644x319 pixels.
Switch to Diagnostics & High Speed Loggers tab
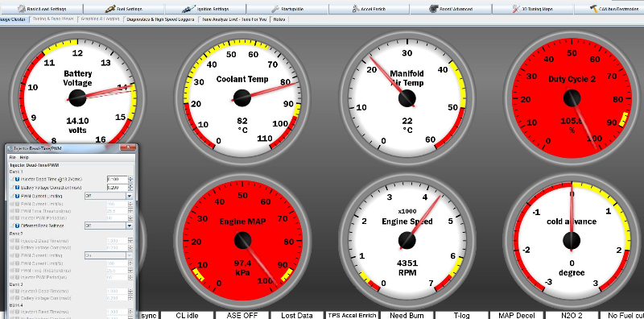[x=160, y=19]
